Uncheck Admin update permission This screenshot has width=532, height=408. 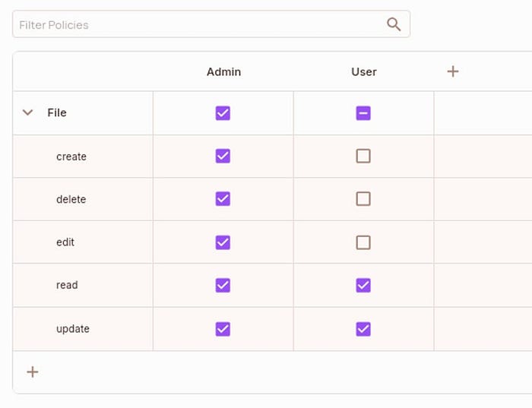coord(223,329)
